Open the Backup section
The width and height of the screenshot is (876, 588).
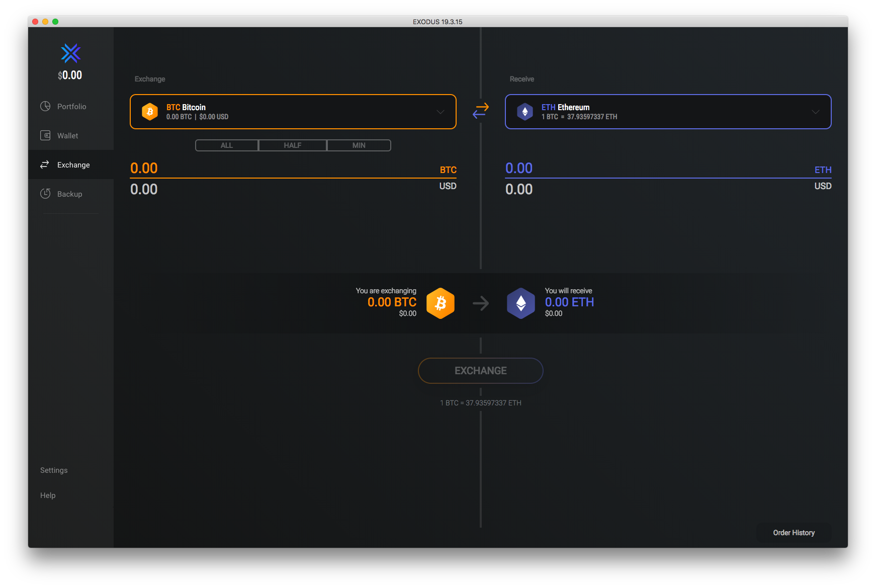click(x=71, y=194)
